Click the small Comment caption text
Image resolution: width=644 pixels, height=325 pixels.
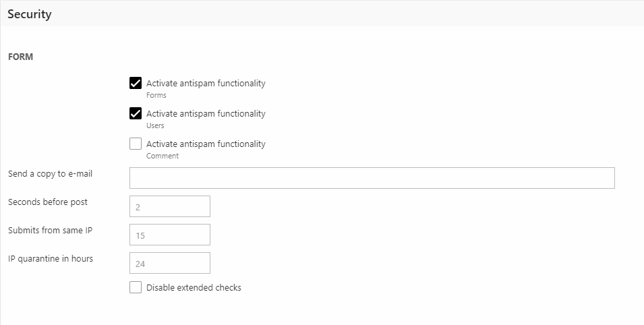pos(163,156)
